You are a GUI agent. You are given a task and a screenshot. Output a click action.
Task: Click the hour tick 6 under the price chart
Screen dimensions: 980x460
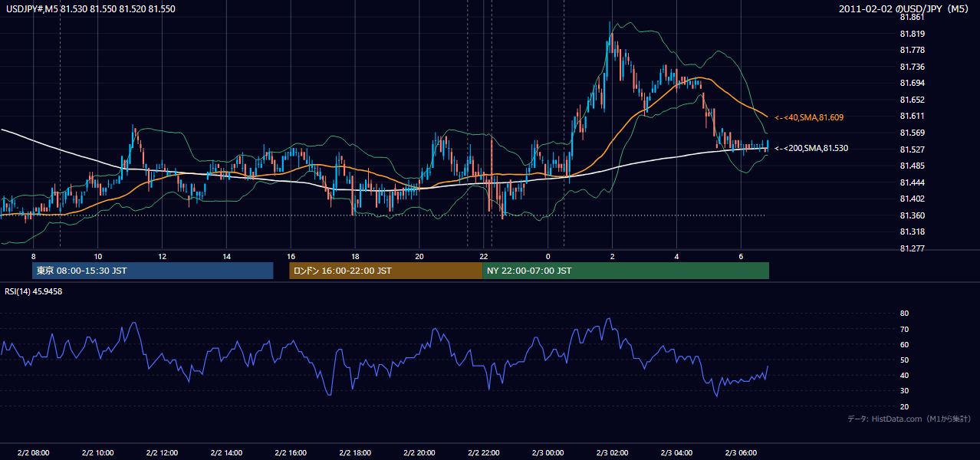point(741,256)
